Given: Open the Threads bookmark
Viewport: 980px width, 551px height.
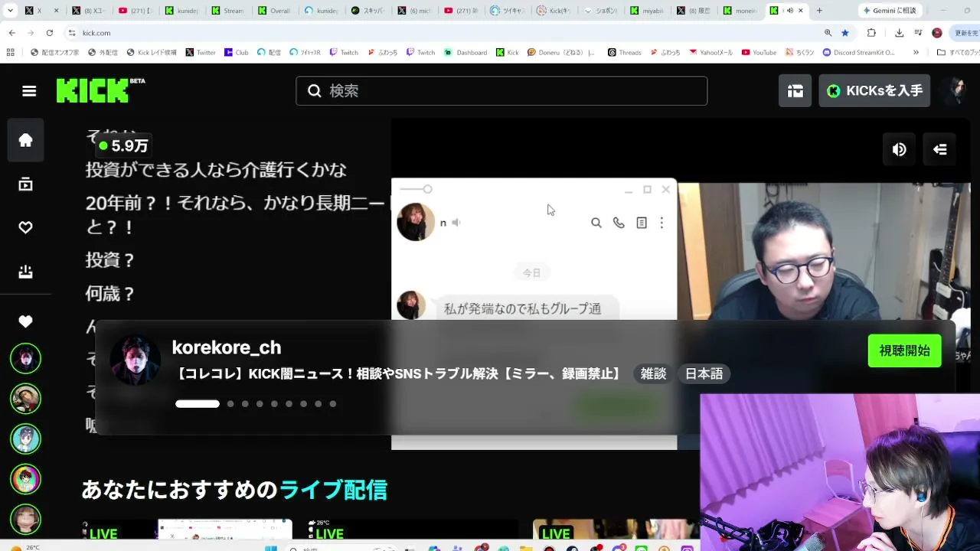Looking at the screenshot, I should click(625, 53).
